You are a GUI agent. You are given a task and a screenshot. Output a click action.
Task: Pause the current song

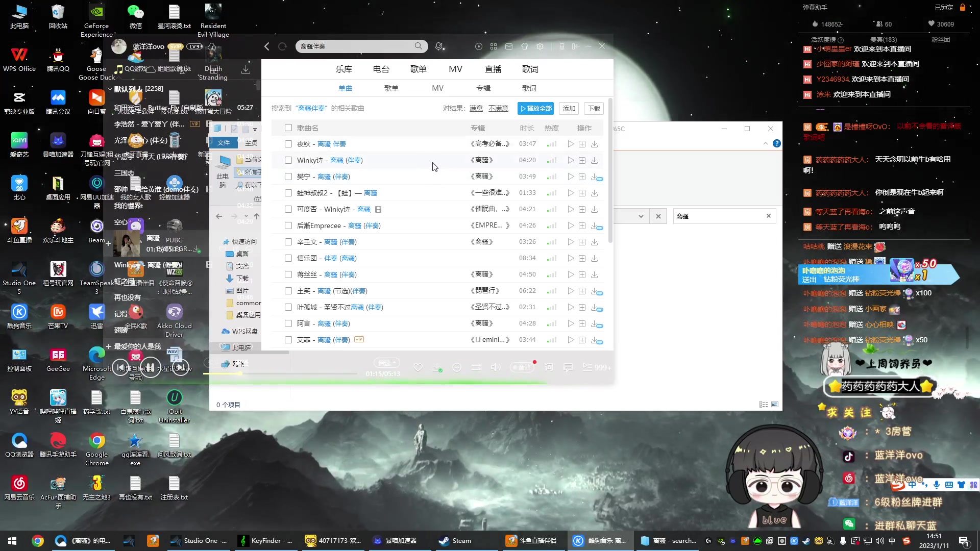click(151, 367)
